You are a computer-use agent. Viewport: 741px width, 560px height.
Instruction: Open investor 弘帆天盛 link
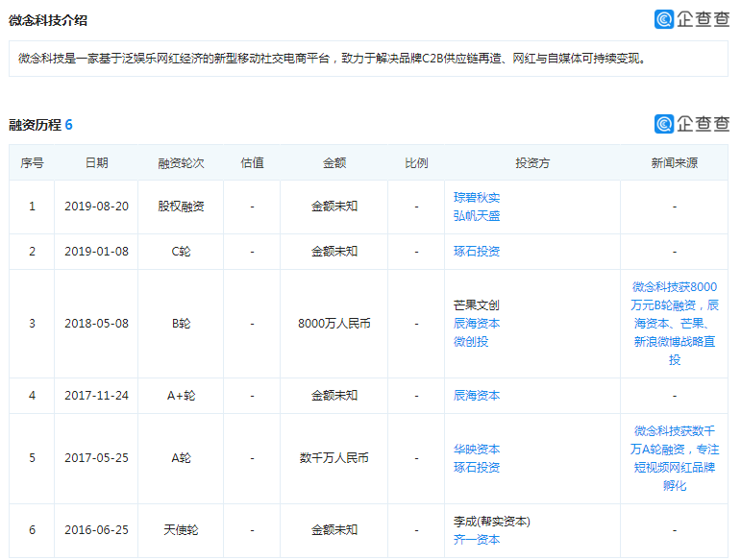point(477,215)
